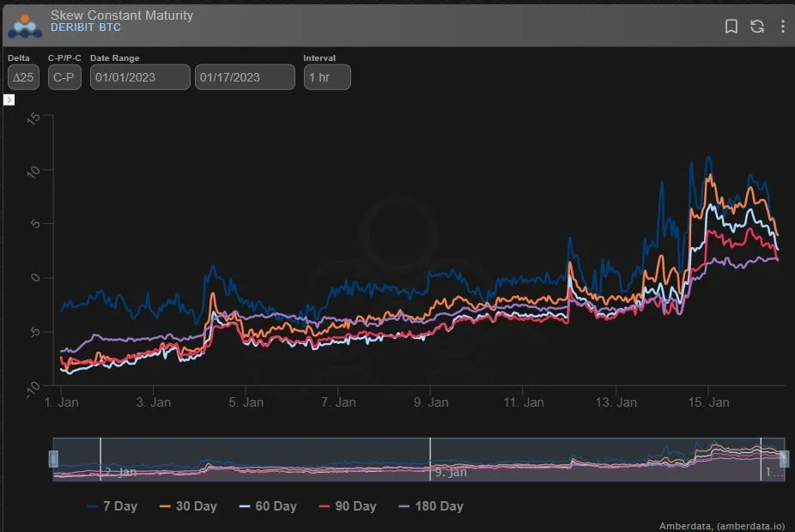The height and width of the screenshot is (532, 795).
Task: Open the 1 hr interval dropdown
Action: pos(327,77)
